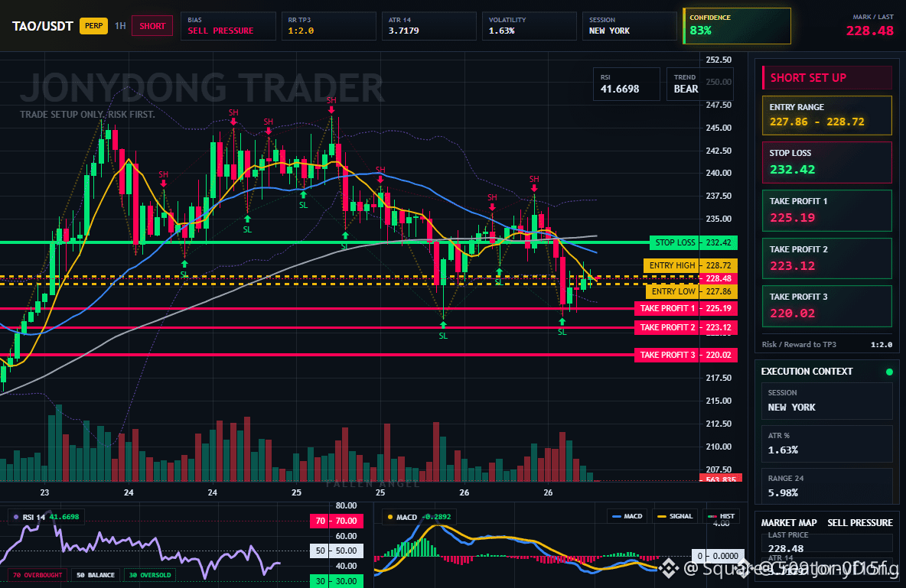Screen dimensions: 906x588
Task: Click the purple dot beside RSI 14
Action: click(15, 517)
